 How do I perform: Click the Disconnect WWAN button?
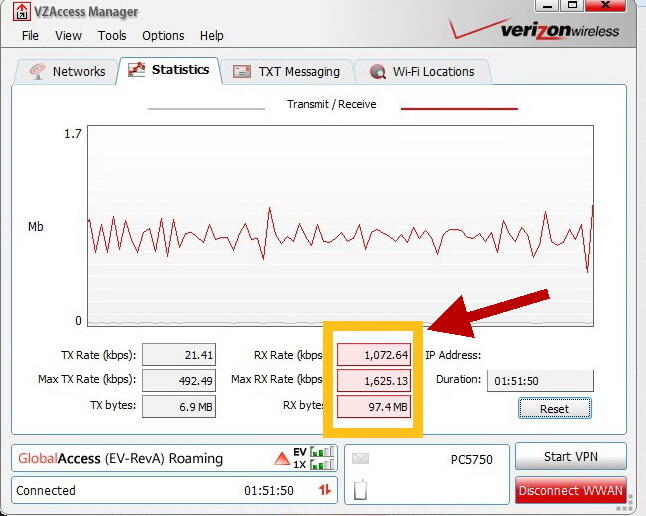[x=571, y=490]
